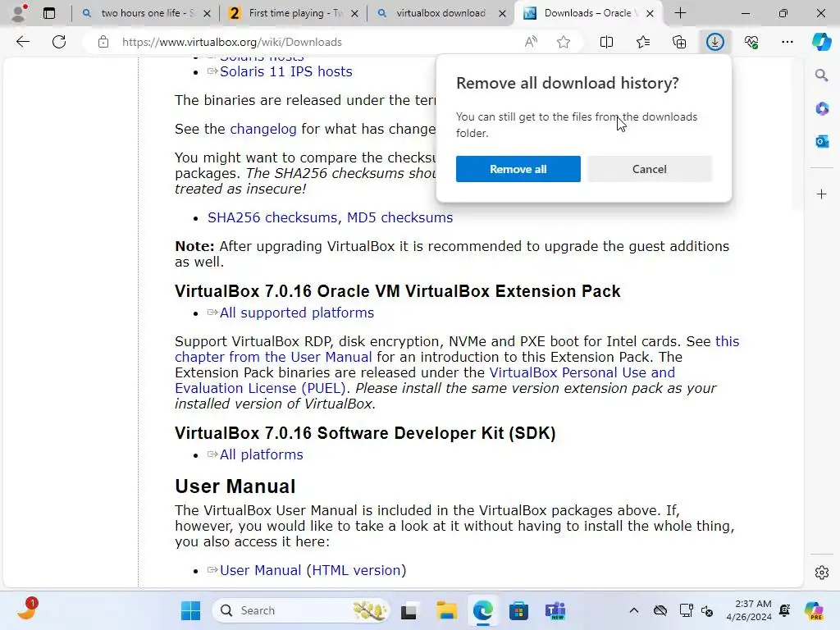Click the browser Back arrow
Image resolution: width=840 pixels, height=630 pixels.
click(22, 42)
